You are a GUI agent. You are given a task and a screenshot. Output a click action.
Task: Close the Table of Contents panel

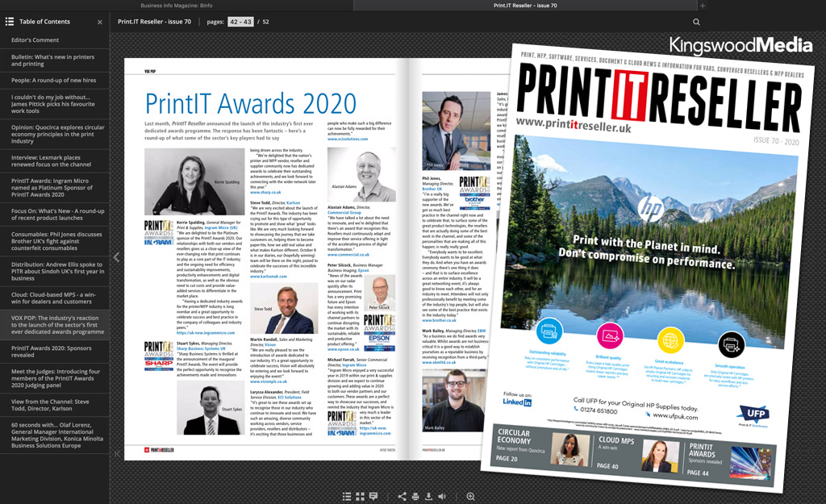[99, 22]
